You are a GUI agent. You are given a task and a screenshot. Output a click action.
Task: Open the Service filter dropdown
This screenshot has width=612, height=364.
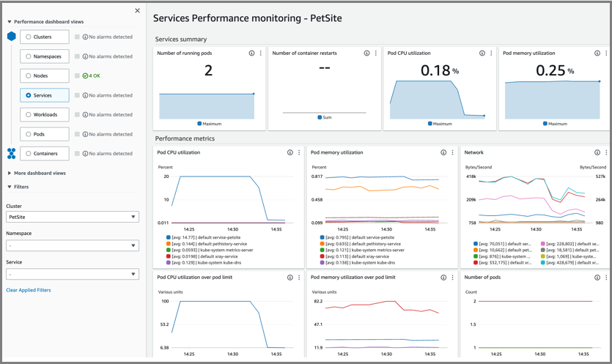(73, 274)
